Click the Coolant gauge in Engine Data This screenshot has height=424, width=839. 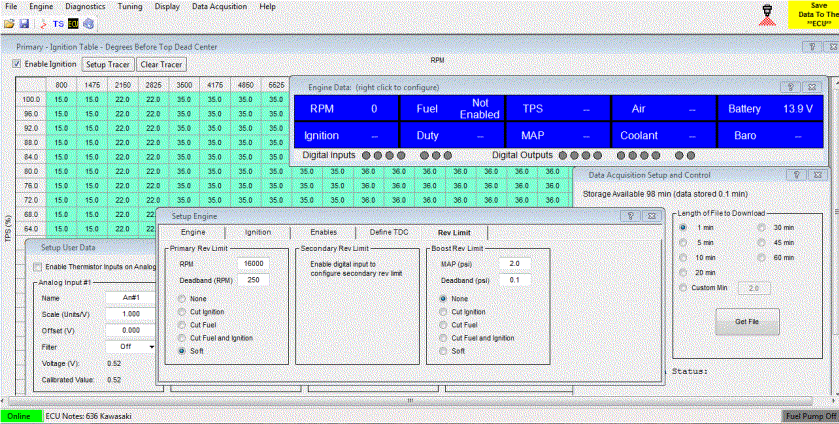[x=664, y=135]
